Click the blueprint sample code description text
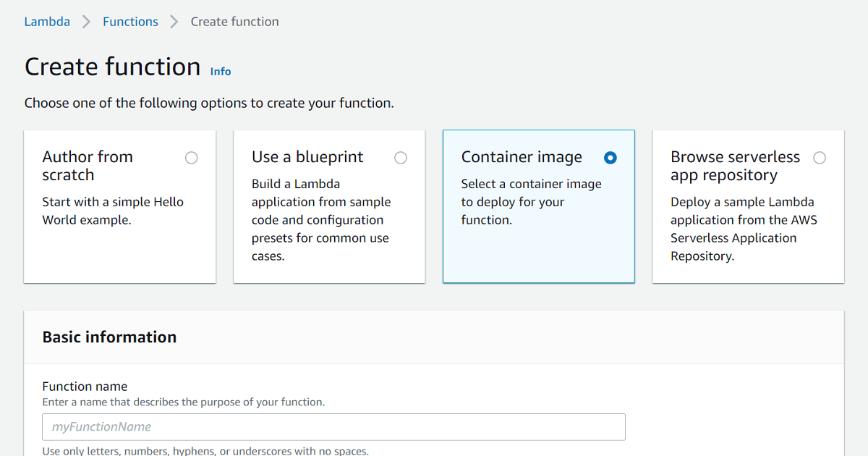This screenshot has width=868, height=456. click(x=320, y=220)
